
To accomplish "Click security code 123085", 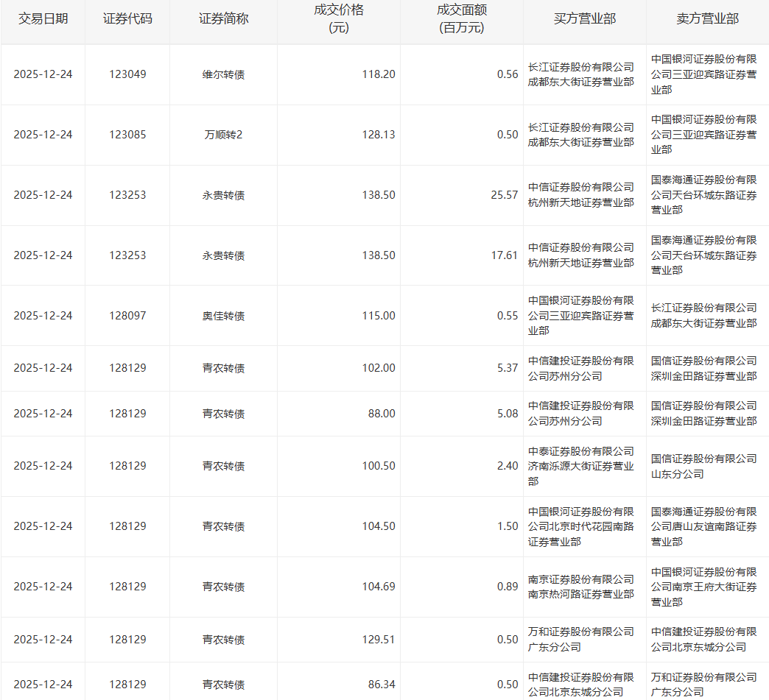I will click(127, 135).
